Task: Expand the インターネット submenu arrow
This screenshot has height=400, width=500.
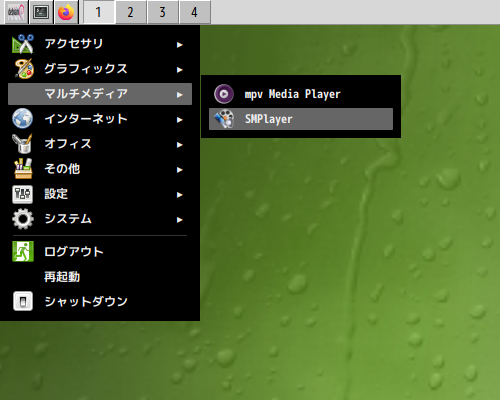Action: pyautogui.click(x=180, y=120)
